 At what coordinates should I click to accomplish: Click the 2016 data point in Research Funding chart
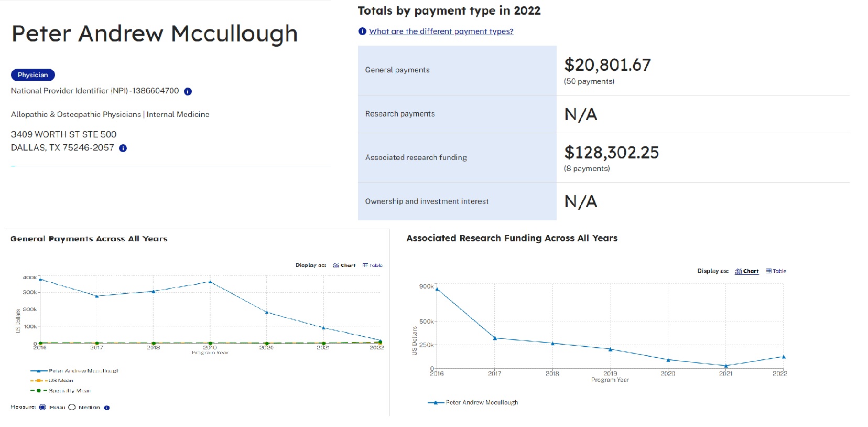(437, 289)
